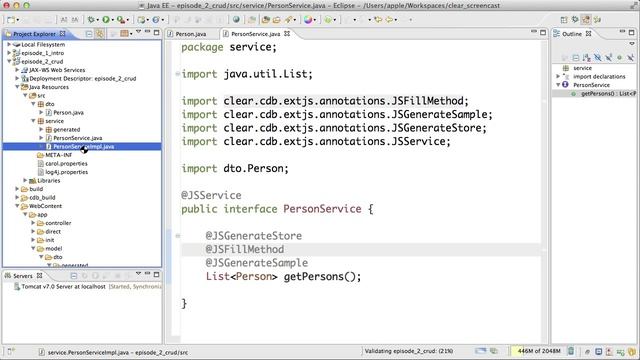Click the Debug bug icon
Viewport: 640px width, 360px height.
pos(91,20)
